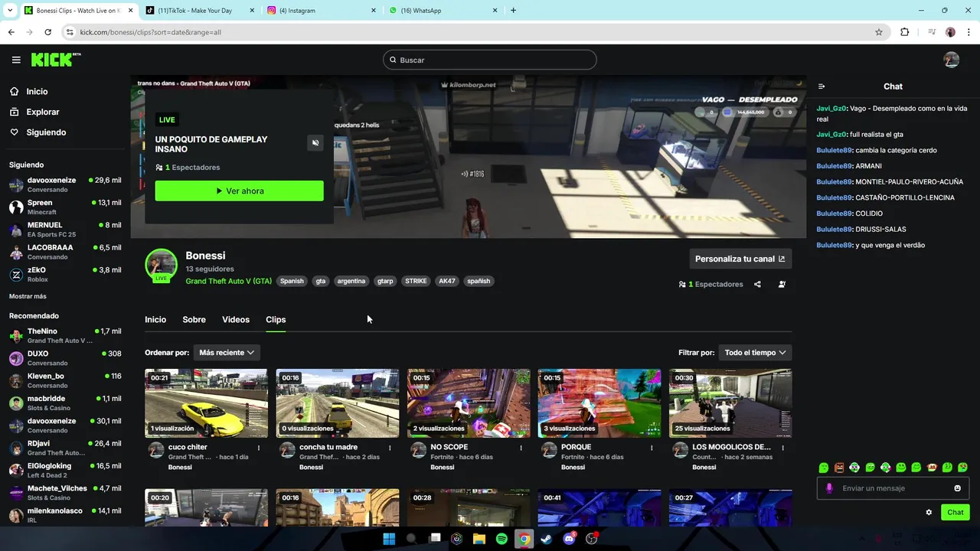The width and height of the screenshot is (980, 551).
Task: Click the STRIKE tag
Action: [x=416, y=281]
